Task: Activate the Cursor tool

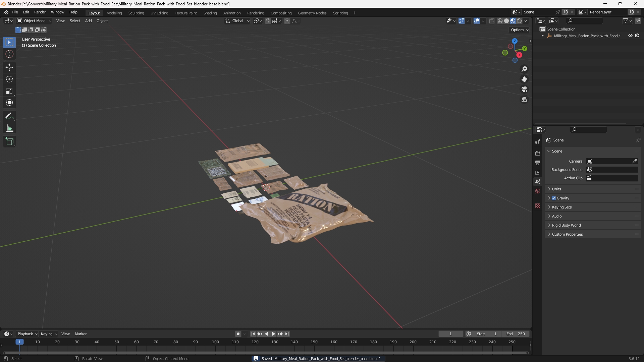Action: (x=9, y=54)
